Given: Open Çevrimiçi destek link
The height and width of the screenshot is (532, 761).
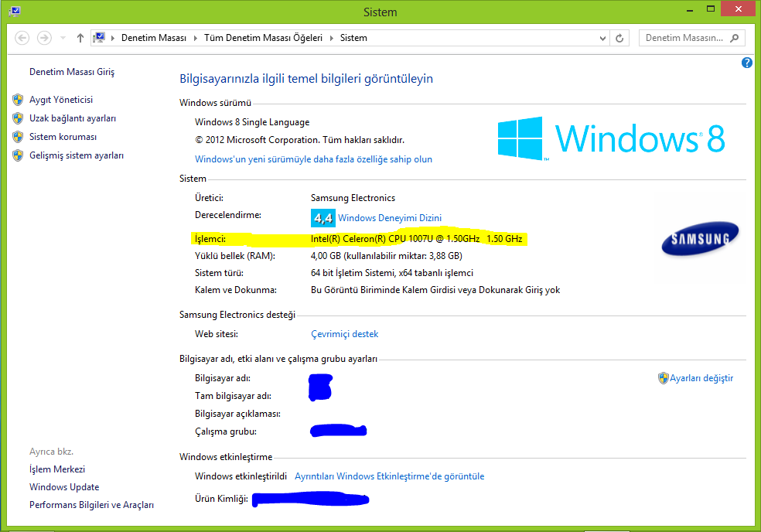Looking at the screenshot, I should point(345,334).
